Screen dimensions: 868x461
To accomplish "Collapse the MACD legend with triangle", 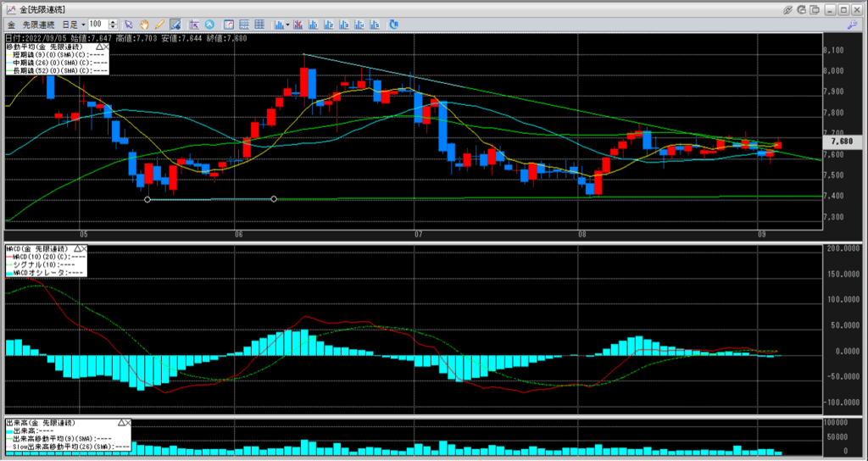I will pyautogui.click(x=77, y=249).
